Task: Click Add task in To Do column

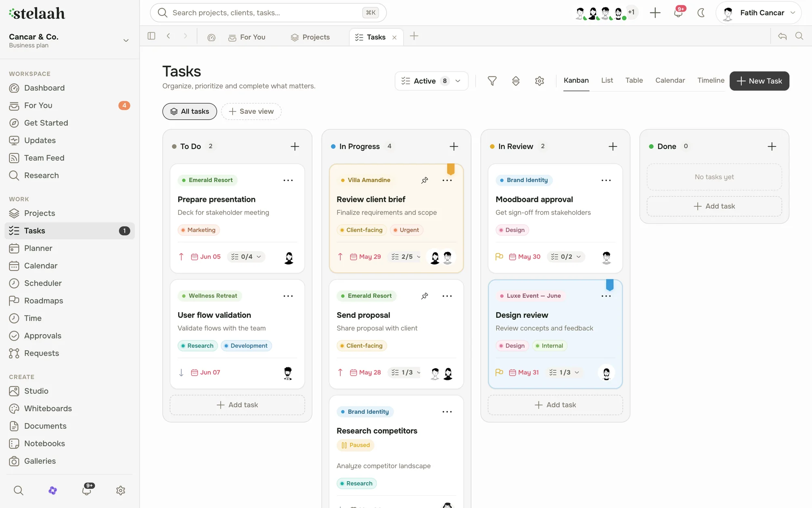Action: tap(238, 405)
